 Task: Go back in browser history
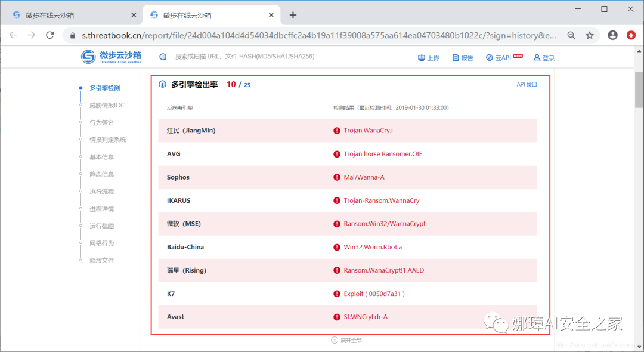[x=13, y=35]
